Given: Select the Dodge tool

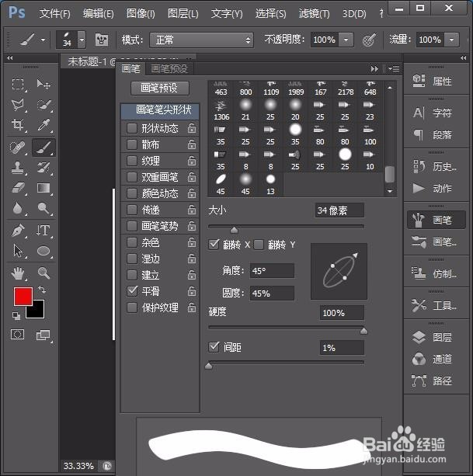Looking at the screenshot, I should pyautogui.click(x=43, y=208).
